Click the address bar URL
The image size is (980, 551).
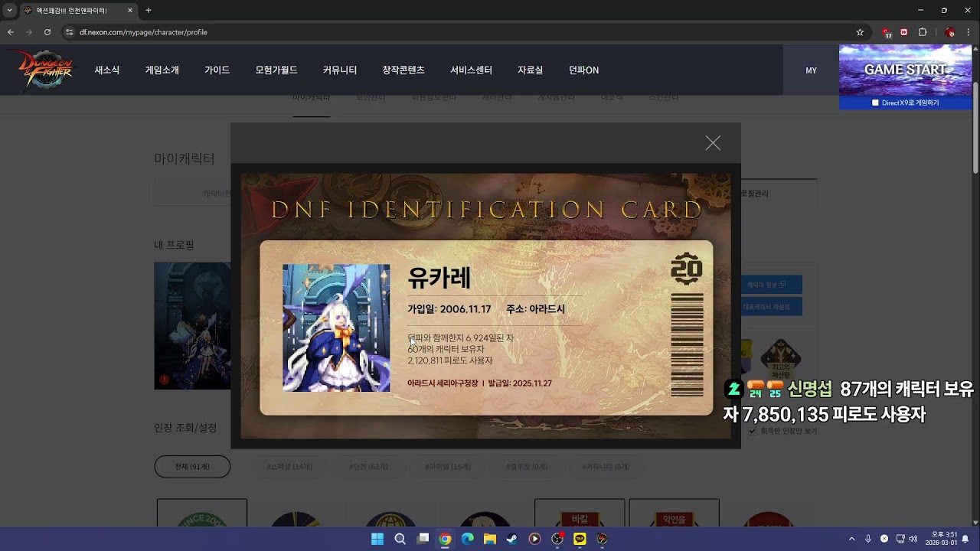click(x=143, y=32)
